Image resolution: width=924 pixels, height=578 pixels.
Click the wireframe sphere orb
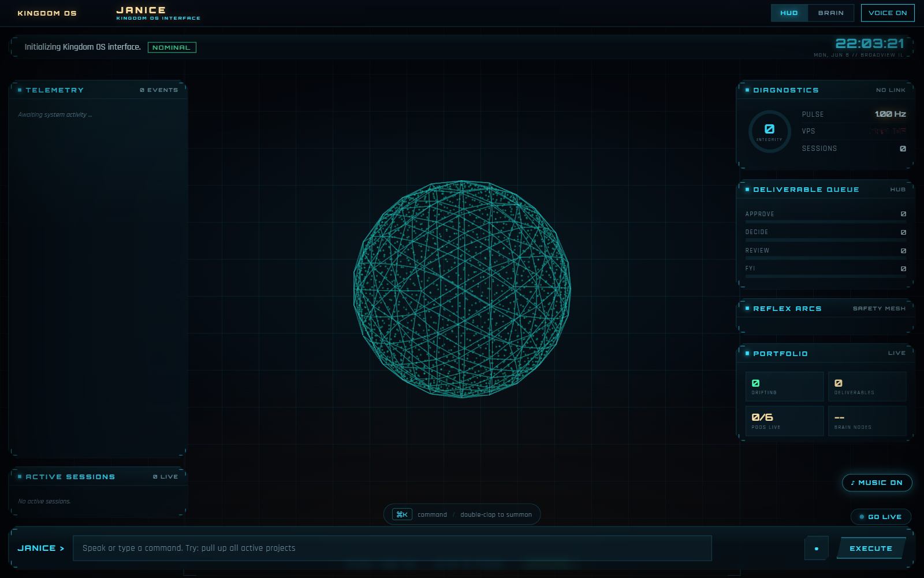click(462, 289)
